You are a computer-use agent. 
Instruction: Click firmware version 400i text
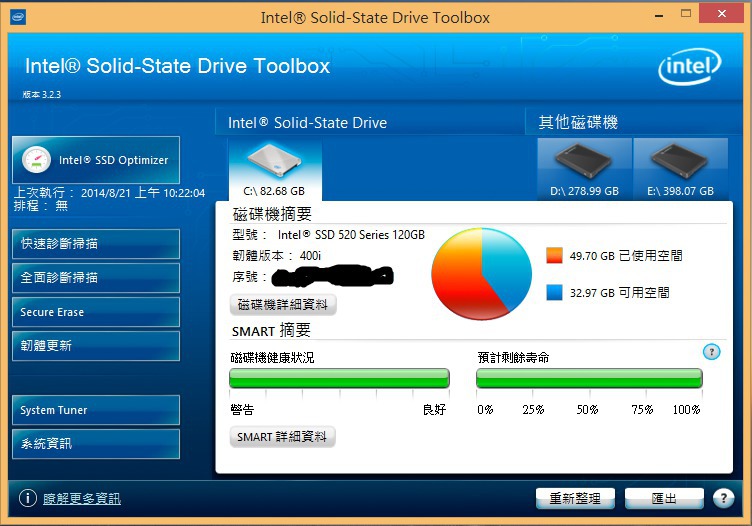pos(310,256)
